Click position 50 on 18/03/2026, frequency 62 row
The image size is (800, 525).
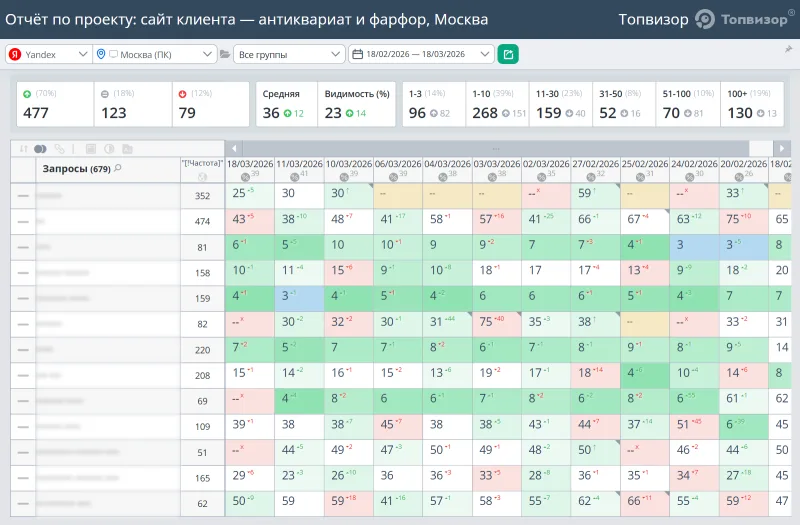tap(249, 502)
